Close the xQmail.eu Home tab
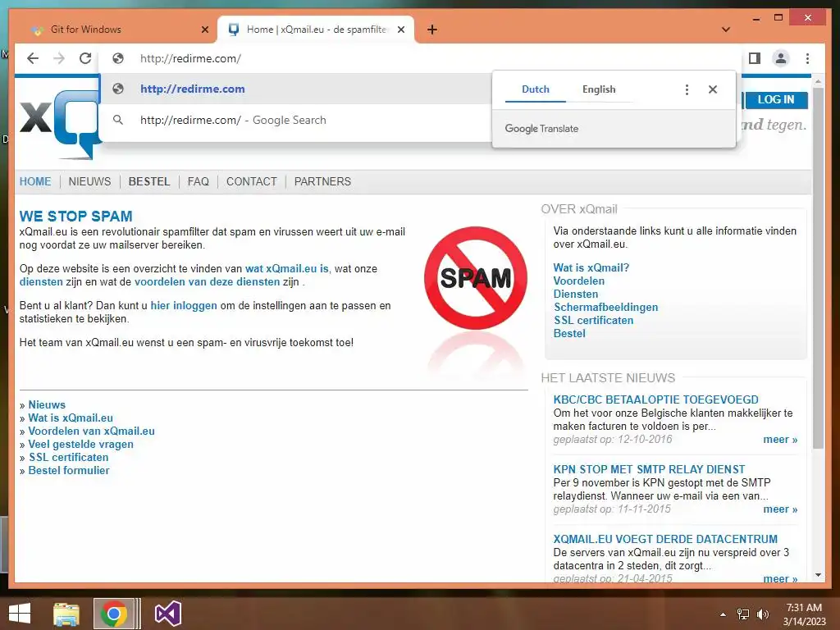Image resolution: width=840 pixels, height=630 pixels. click(x=400, y=30)
